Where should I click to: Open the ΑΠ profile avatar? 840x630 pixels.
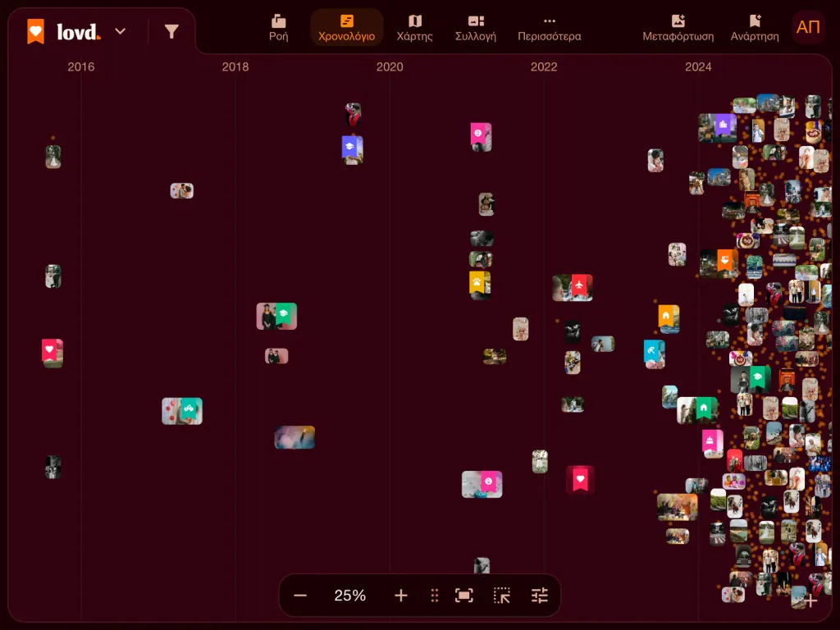point(808,27)
